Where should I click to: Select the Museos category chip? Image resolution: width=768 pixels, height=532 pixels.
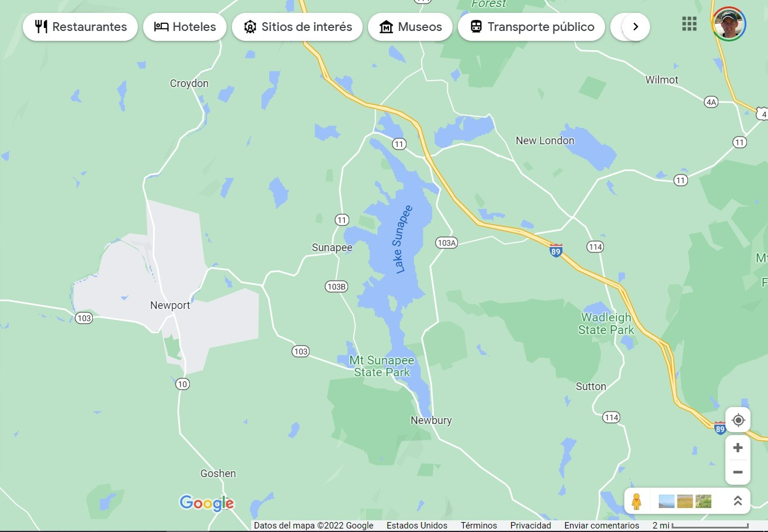click(x=410, y=27)
